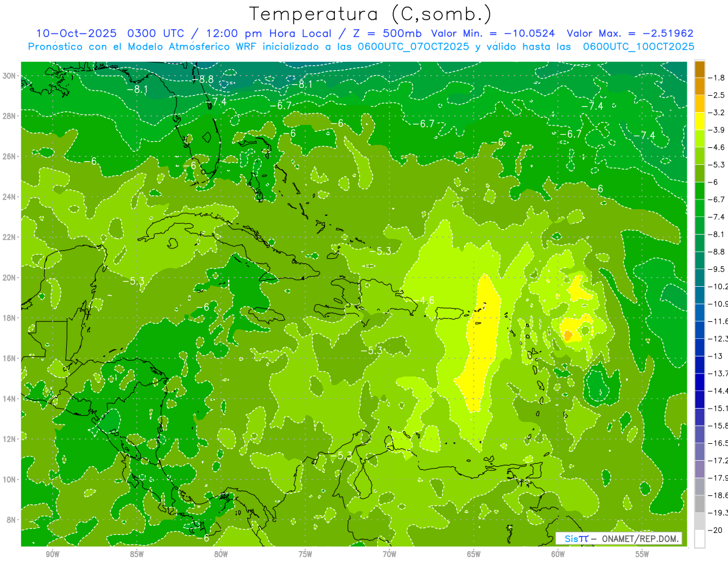Click the small orange hotspot on the map
The width and height of the screenshot is (728, 562).
click(568, 335)
